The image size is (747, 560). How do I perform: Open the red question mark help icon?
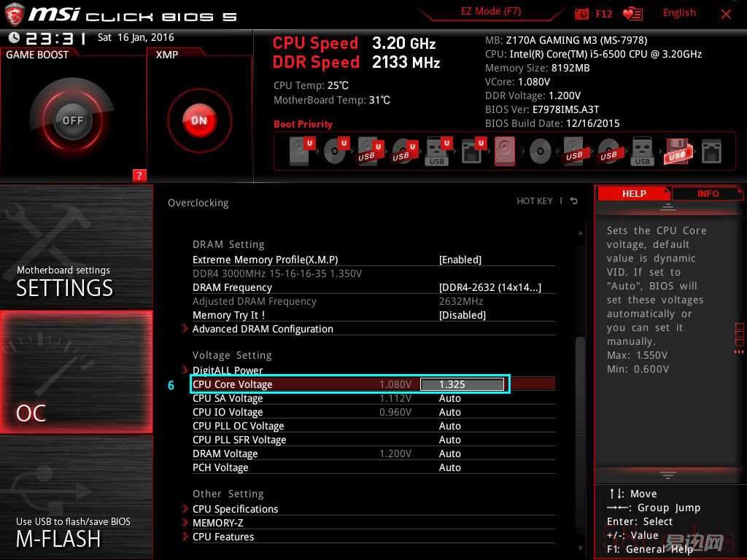(139, 175)
